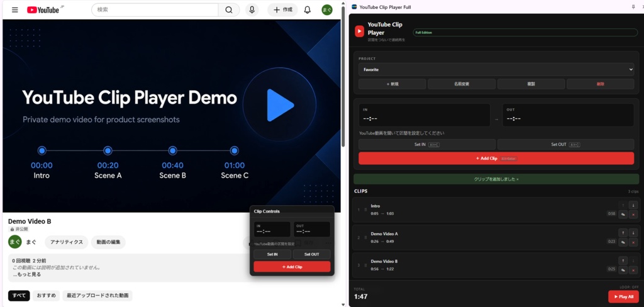Click the TOTAL 1:47 time readout
Image resolution: width=644 pixels, height=307 pixels.
coord(360,296)
